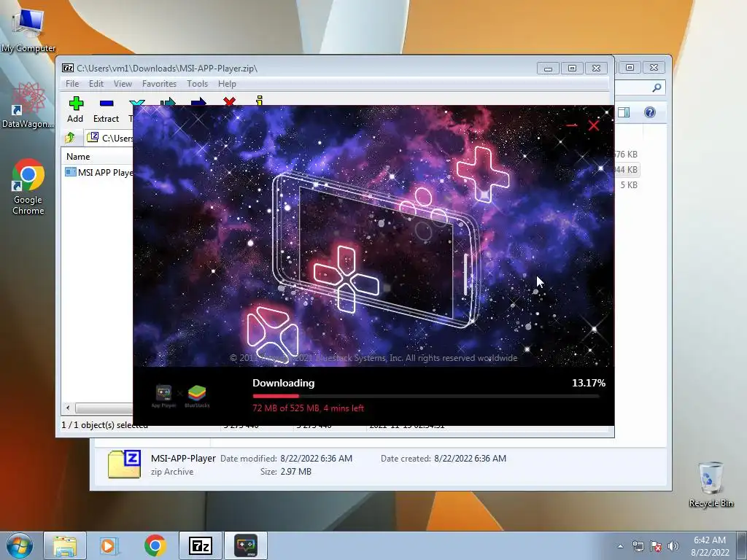Click Date created value in details pane
747x560 pixels.
coord(470,459)
